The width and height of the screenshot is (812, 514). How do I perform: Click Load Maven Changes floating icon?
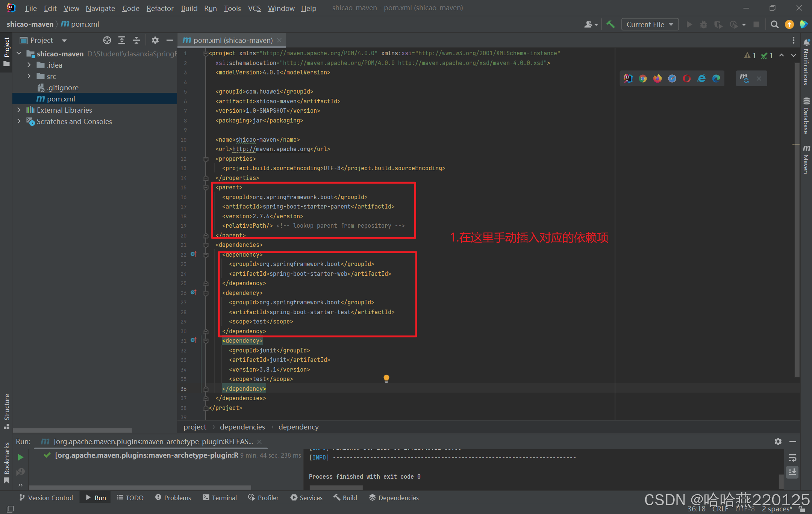pyautogui.click(x=744, y=78)
